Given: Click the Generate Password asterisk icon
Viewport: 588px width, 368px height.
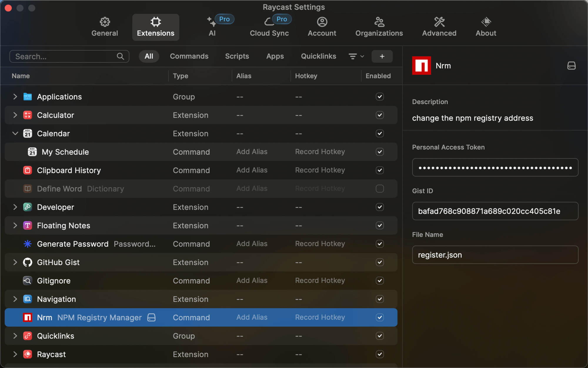Looking at the screenshot, I should point(28,244).
